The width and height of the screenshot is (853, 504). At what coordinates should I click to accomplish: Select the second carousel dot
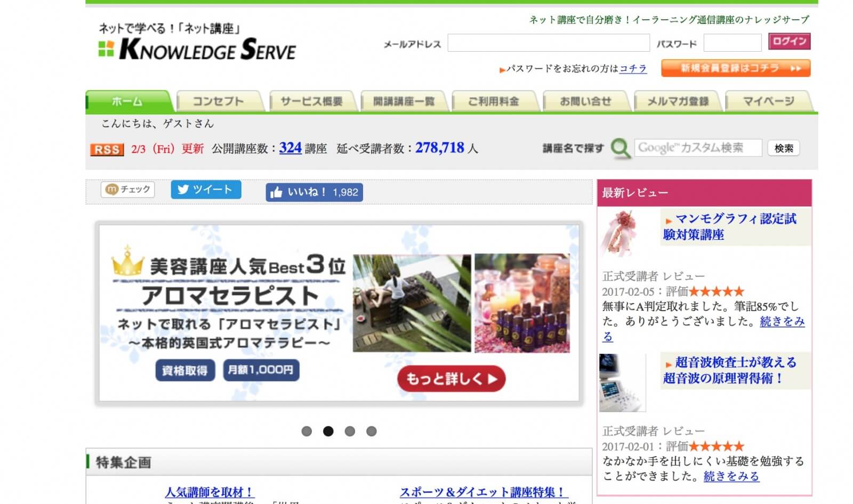click(328, 431)
